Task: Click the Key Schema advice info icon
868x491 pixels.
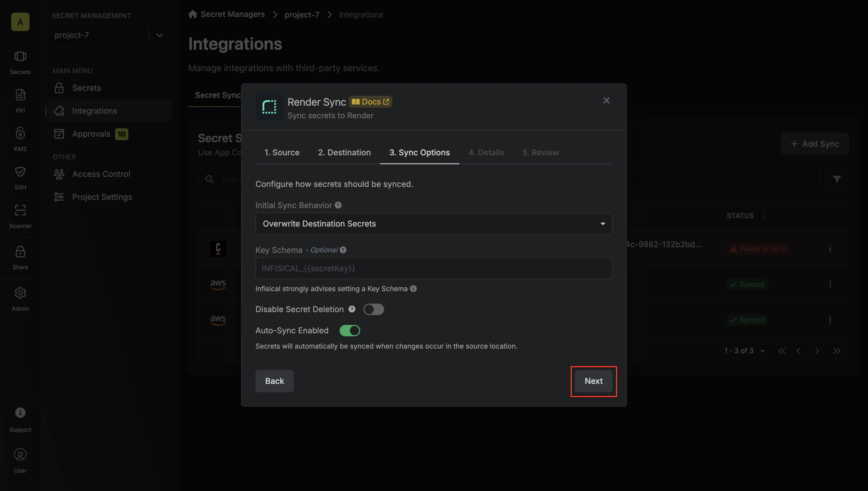Action: point(413,289)
